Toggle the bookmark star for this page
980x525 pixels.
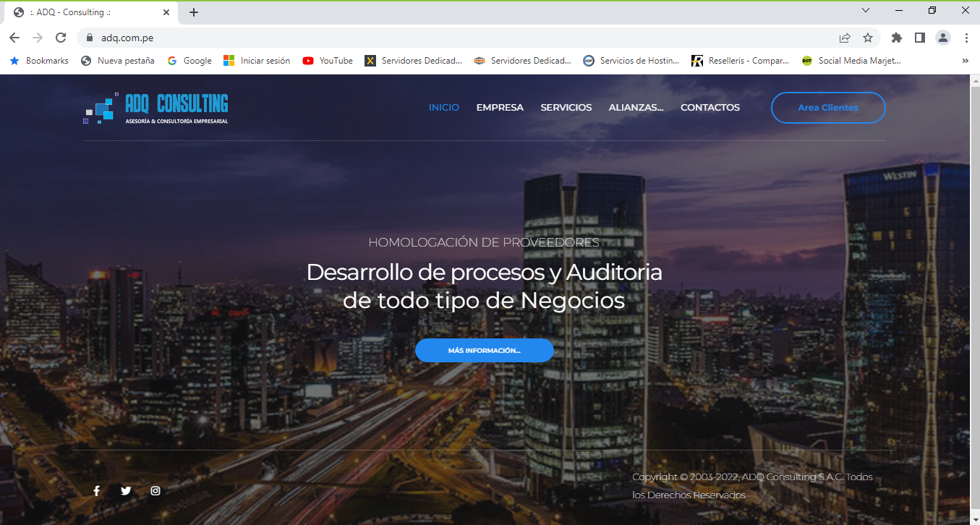[867, 37]
